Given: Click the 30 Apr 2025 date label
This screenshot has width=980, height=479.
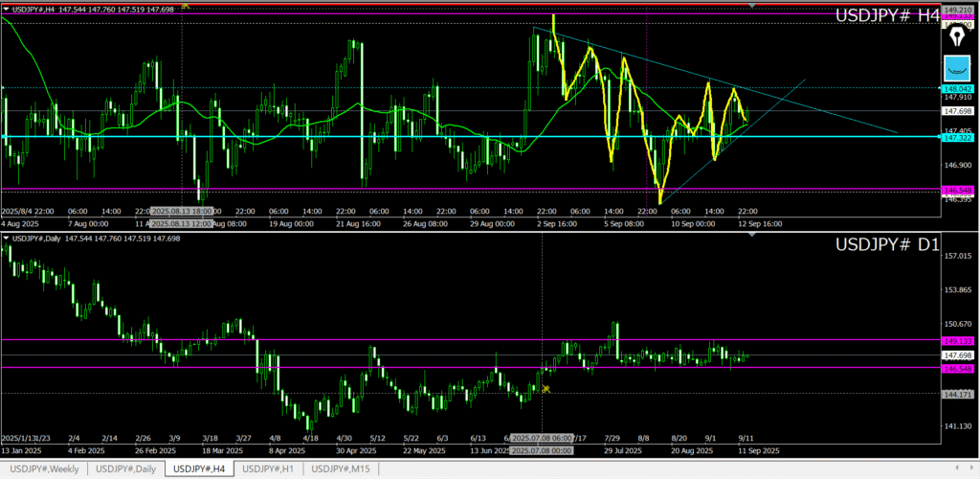Looking at the screenshot, I should (358, 450).
